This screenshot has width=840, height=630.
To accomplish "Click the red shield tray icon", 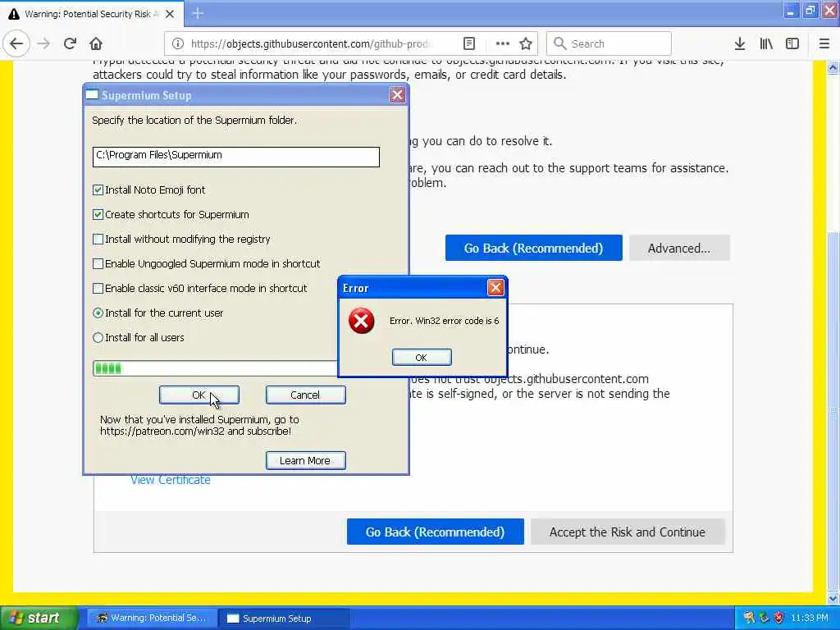I will coord(779,618).
